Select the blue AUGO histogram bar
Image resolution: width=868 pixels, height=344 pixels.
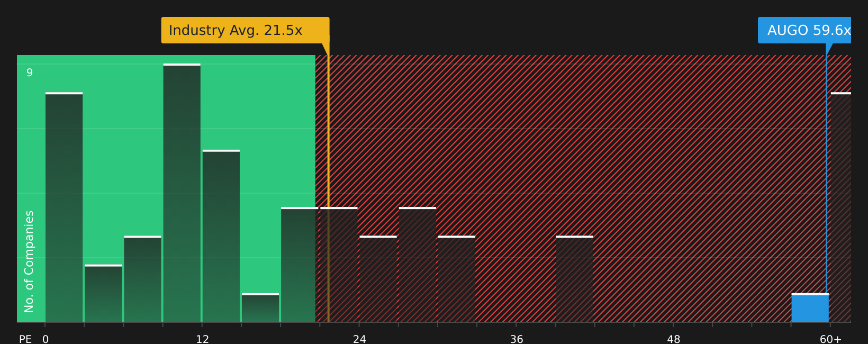pos(810,308)
